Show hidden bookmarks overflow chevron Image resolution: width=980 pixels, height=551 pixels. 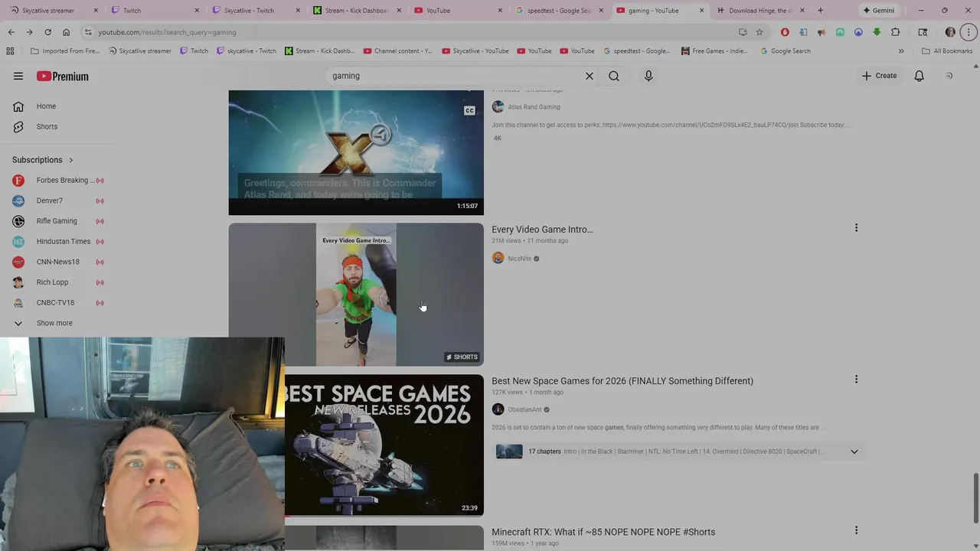coord(901,51)
